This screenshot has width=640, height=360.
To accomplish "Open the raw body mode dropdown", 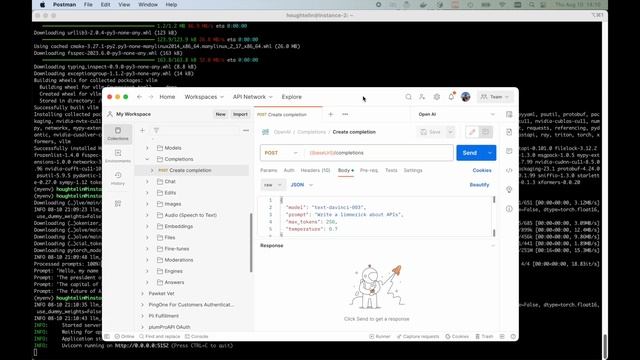I will tap(273, 185).
